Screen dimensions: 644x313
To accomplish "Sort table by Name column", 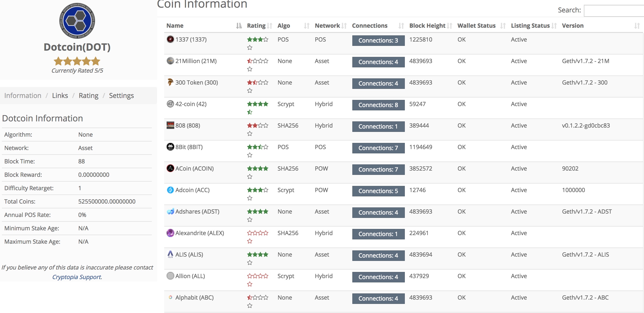I will (175, 26).
